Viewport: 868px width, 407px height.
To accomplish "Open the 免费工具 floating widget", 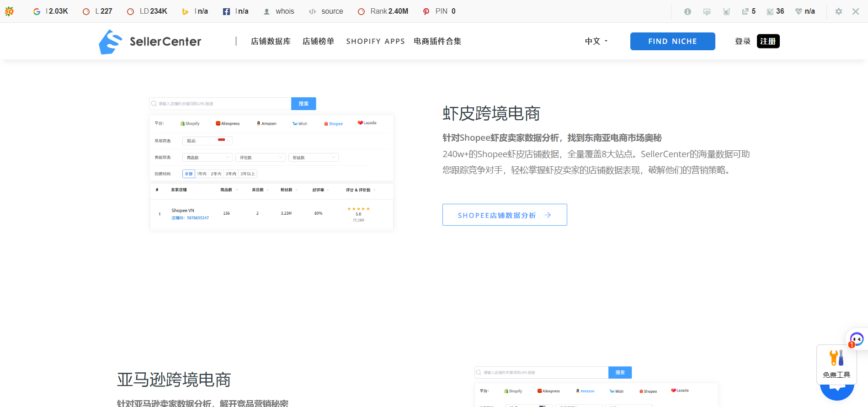I will (x=836, y=365).
